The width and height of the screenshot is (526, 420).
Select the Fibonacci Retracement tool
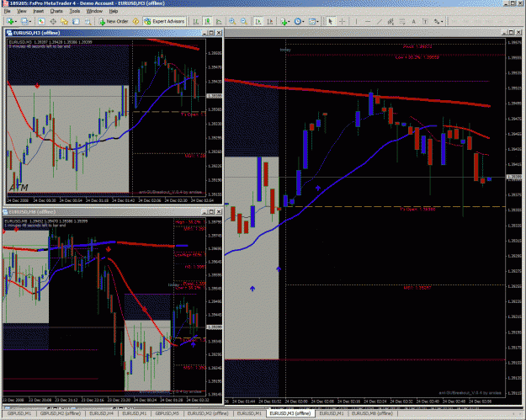tap(402, 22)
